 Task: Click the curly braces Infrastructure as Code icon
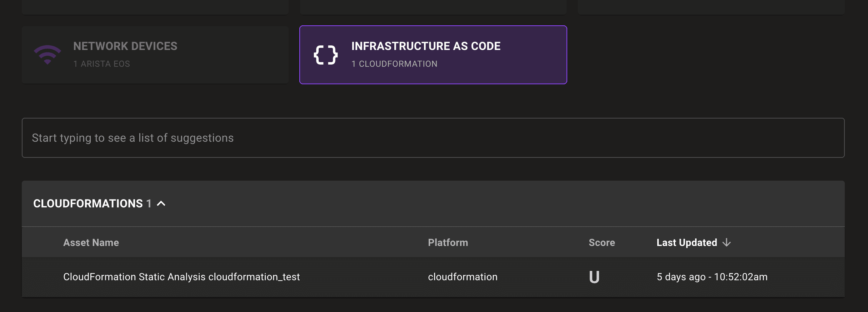pos(325,55)
